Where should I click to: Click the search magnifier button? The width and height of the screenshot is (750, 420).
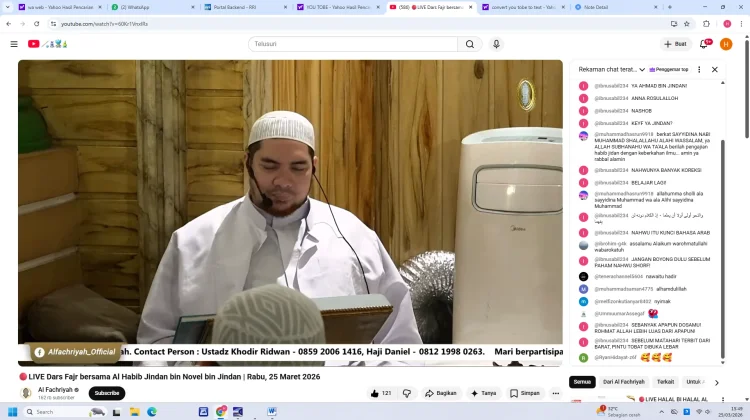click(x=470, y=44)
